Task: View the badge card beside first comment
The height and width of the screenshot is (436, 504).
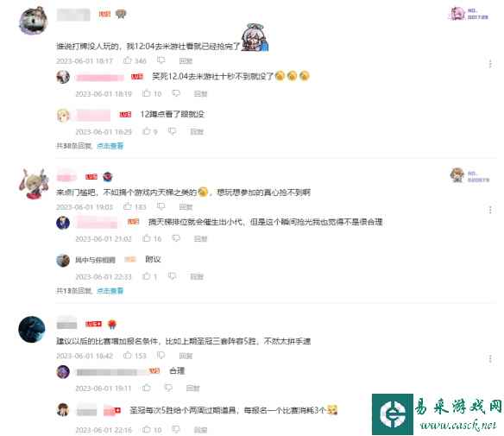Action: pos(469,14)
